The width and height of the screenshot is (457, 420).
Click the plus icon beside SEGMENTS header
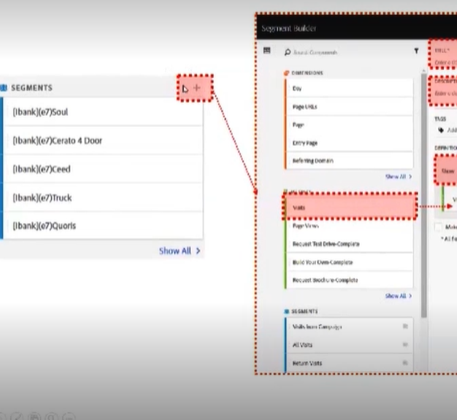pos(197,88)
